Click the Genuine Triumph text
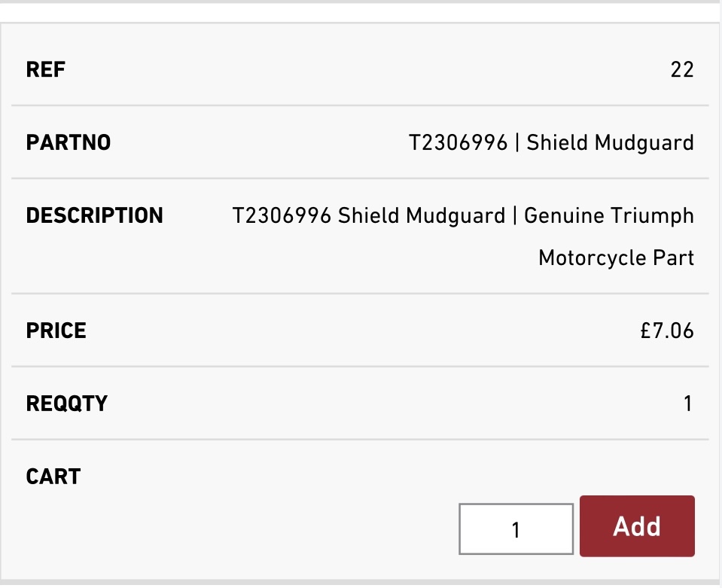This screenshot has height=588, width=722. click(x=608, y=215)
